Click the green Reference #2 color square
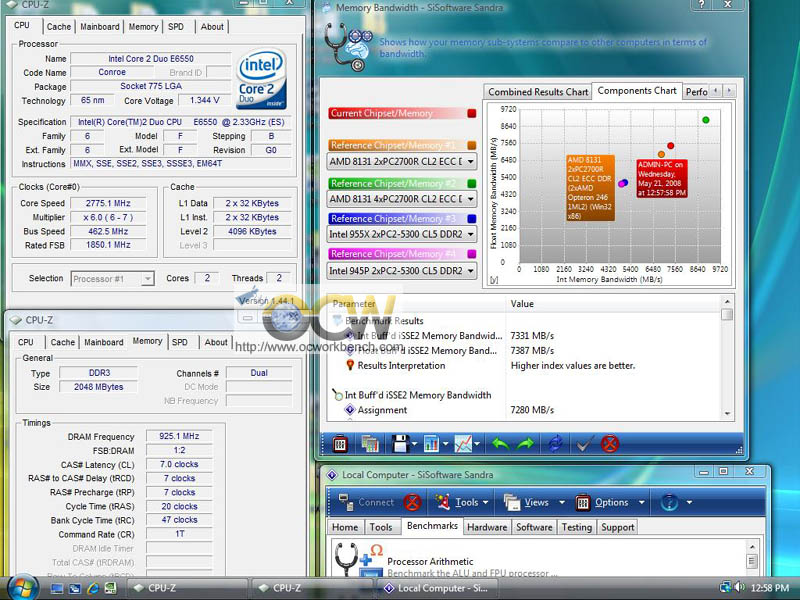The width and height of the screenshot is (800, 600). (x=472, y=183)
